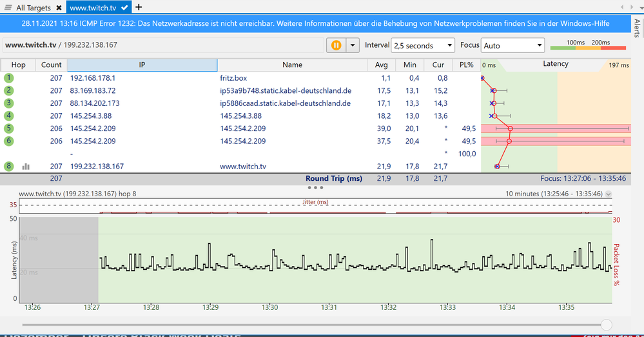The width and height of the screenshot is (644, 337).
Task: Select hop 8 green circle icon
Action: pyautogui.click(x=8, y=166)
